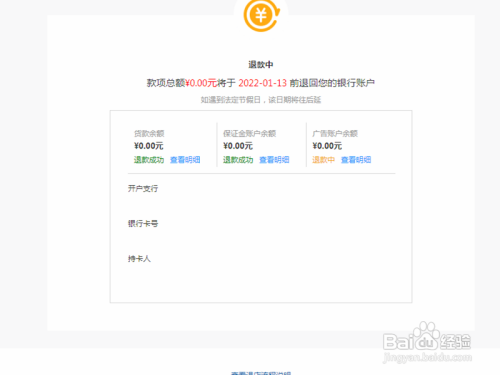The height and width of the screenshot is (375, 500).
Task: Click the orange yuan refund icon
Action: pyautogui.click(x=261, y=15)
